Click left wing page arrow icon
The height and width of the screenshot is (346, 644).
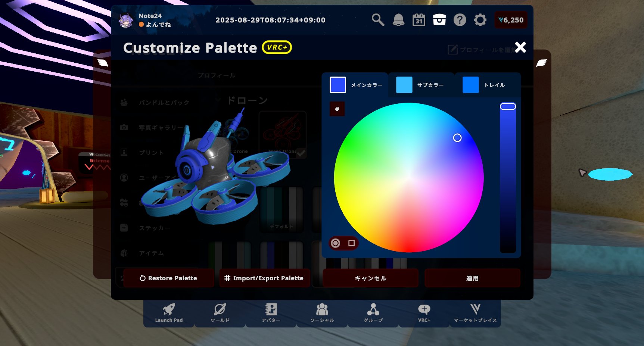pos(103,63)
